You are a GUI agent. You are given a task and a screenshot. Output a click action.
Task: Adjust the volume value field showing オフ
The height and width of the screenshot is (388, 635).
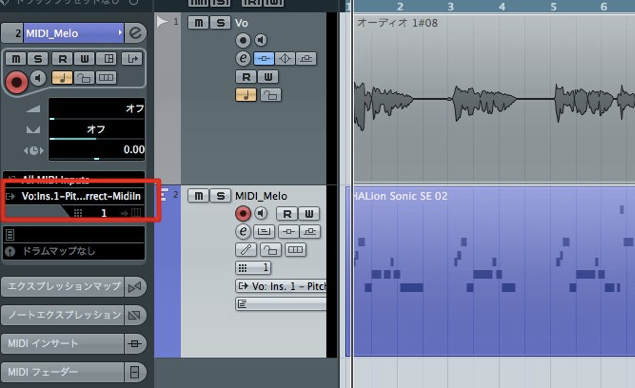pyautogui.click(x=96, y=109)
